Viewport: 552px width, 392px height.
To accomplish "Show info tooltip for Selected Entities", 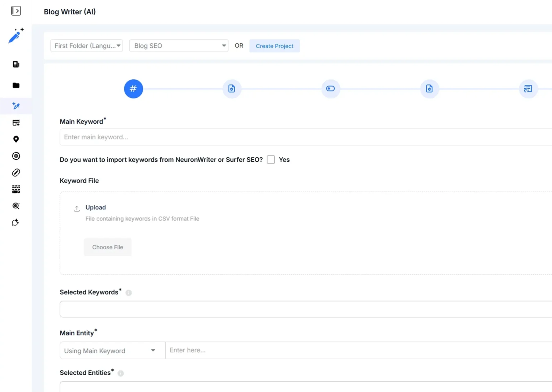I will [x=121, y=373].
